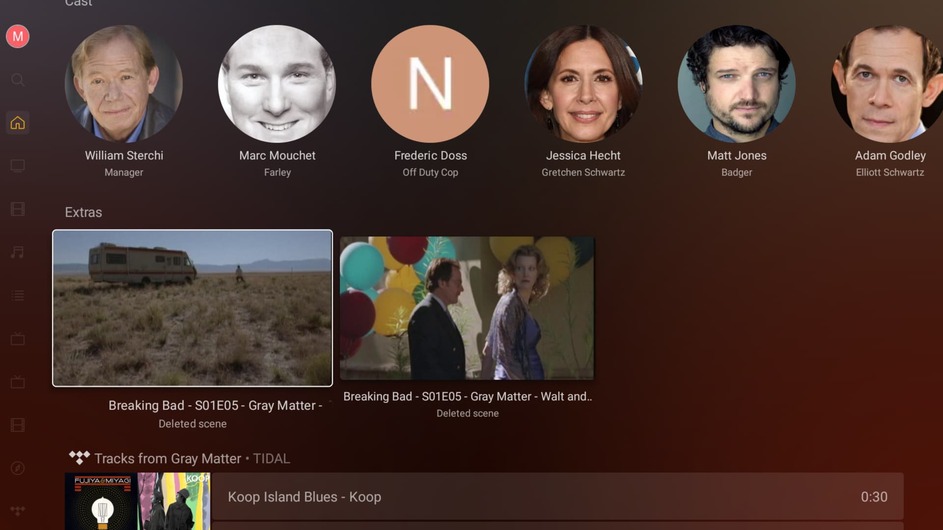Click the "Gretchen Schwartz" role text
943x530 pixels.
click(583, 172)
